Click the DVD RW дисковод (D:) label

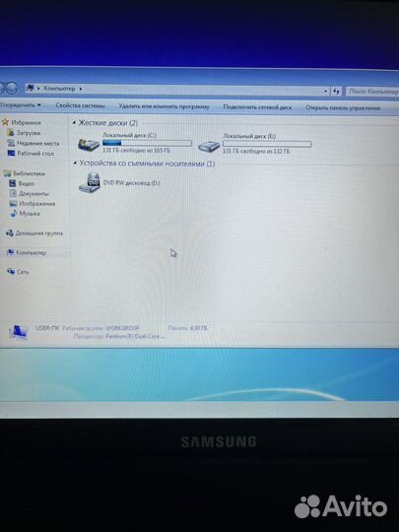pyautogui.click(x=132, y=183)
